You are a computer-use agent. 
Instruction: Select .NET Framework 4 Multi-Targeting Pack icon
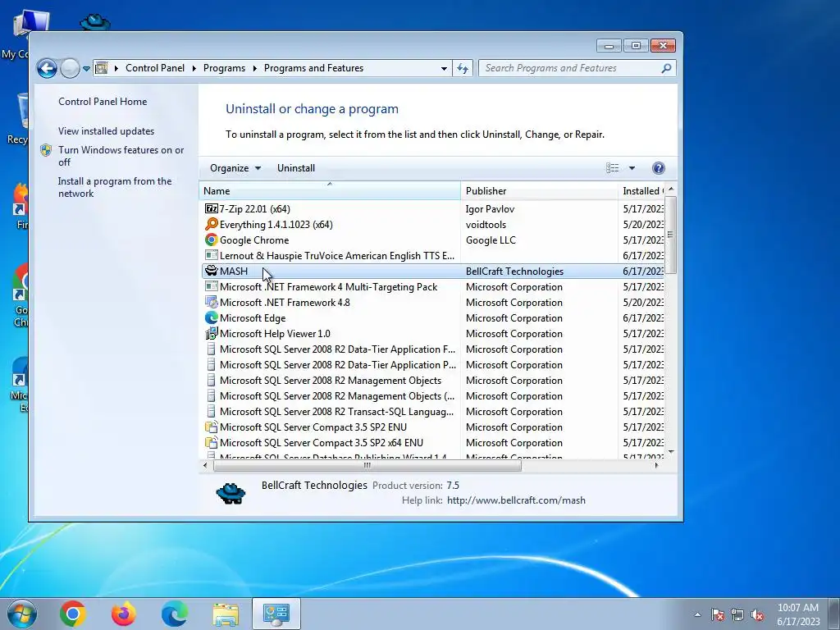211,286
